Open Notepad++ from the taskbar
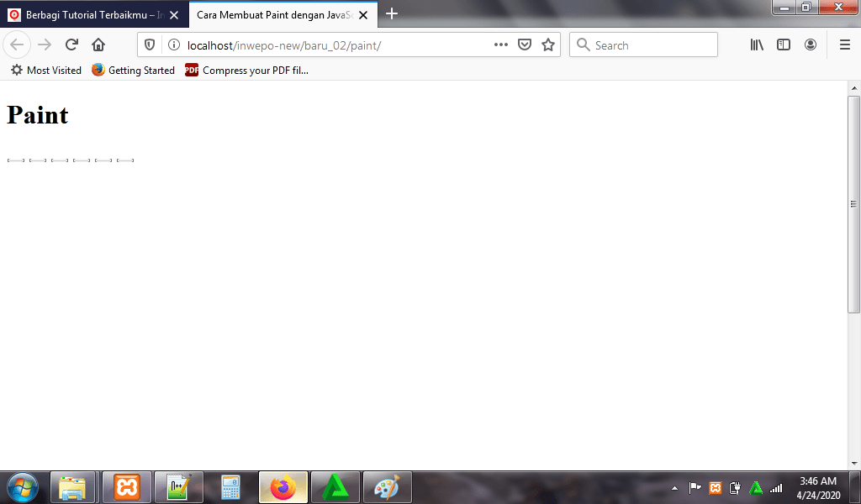The height and width of the screenshot is (504, 861). tap(179, 487)
